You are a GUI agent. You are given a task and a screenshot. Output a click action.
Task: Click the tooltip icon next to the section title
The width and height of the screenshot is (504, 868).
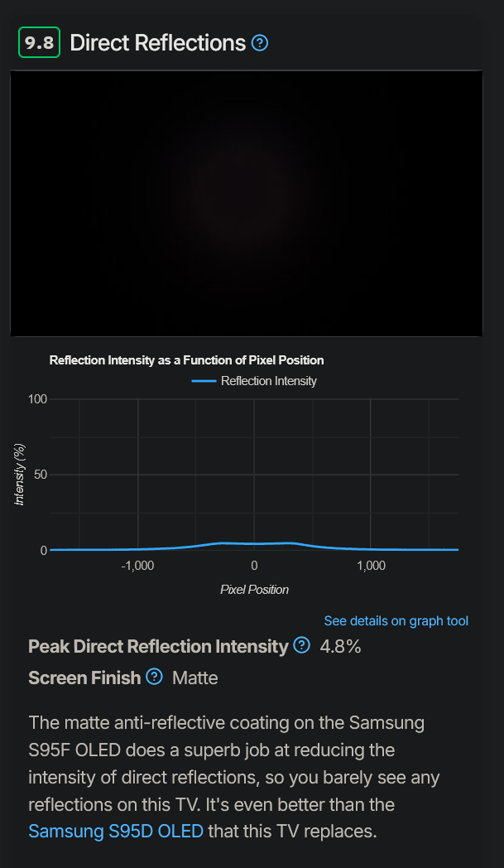(x=260, y=42)
